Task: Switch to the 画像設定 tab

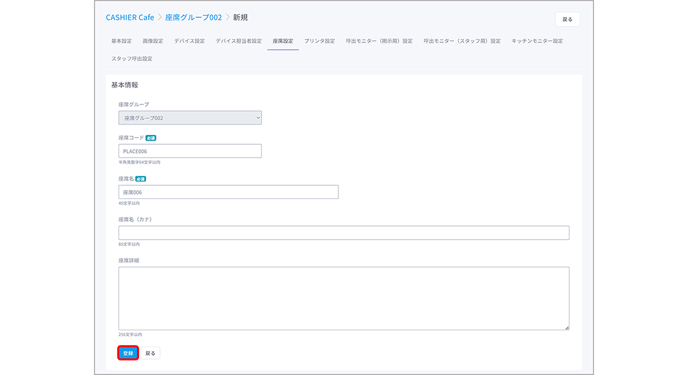Action: click(x=153, y=41)
